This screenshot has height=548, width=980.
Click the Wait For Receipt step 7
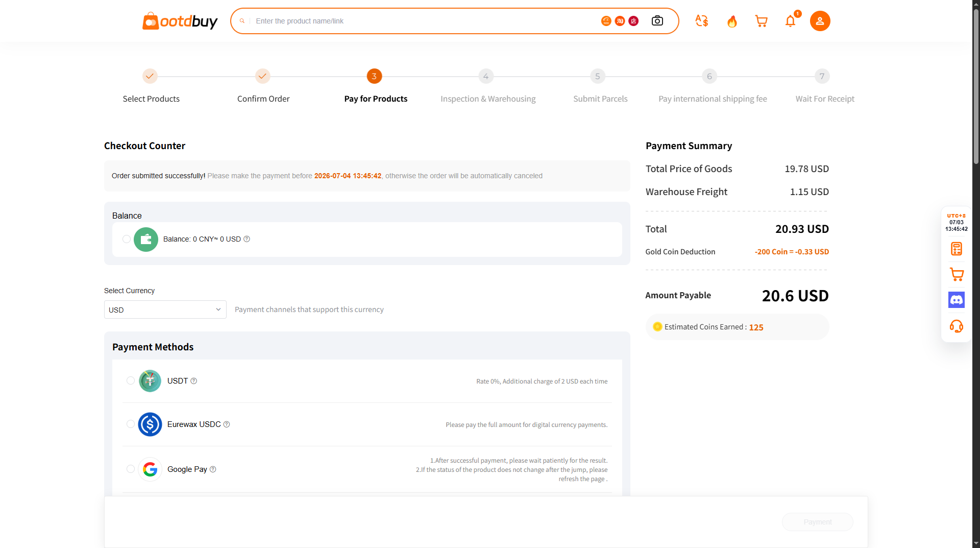(x=822, y=76)
